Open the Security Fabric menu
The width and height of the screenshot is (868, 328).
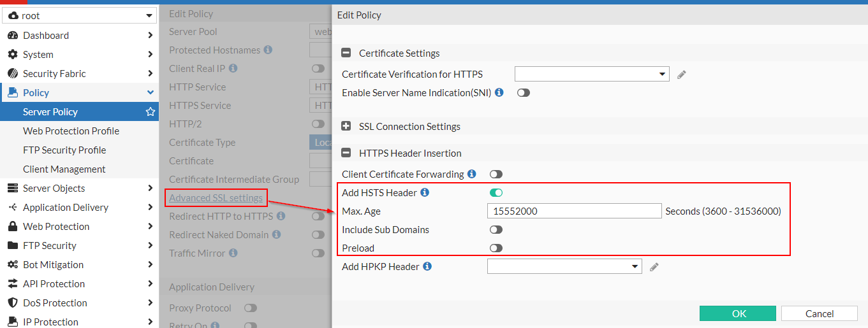pos(79,74)
